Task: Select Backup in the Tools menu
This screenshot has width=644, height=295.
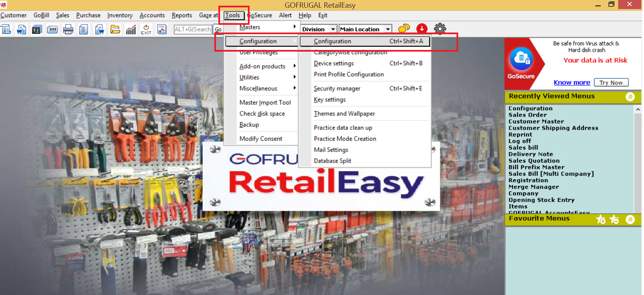Action: tap(262, 125)
